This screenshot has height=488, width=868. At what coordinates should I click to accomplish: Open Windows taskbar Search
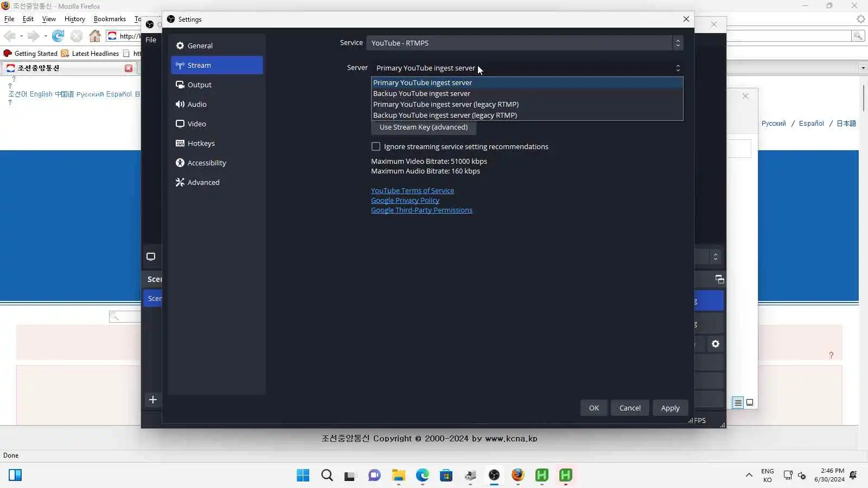click(x=327, y=476)
